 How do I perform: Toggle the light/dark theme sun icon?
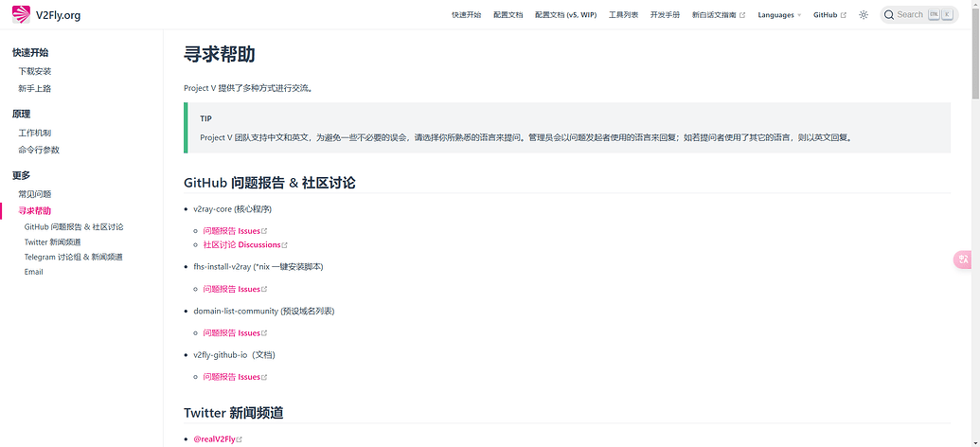coord(864,15)
